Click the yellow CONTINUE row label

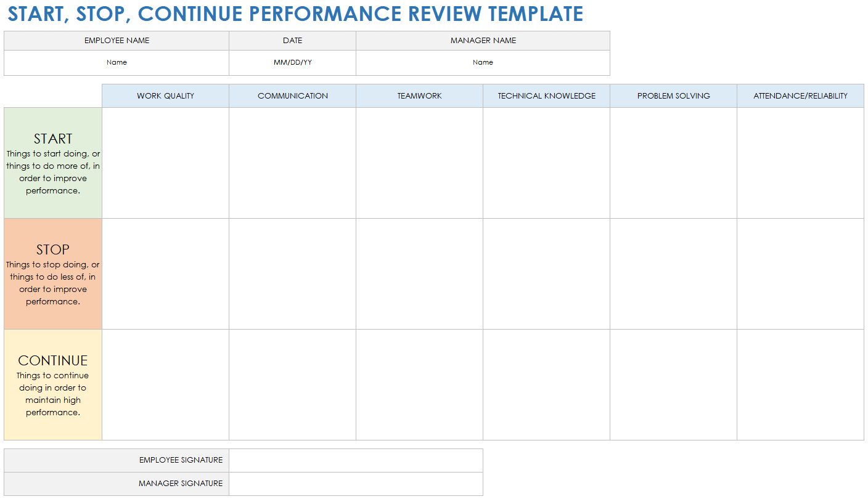tap(53, 385)
